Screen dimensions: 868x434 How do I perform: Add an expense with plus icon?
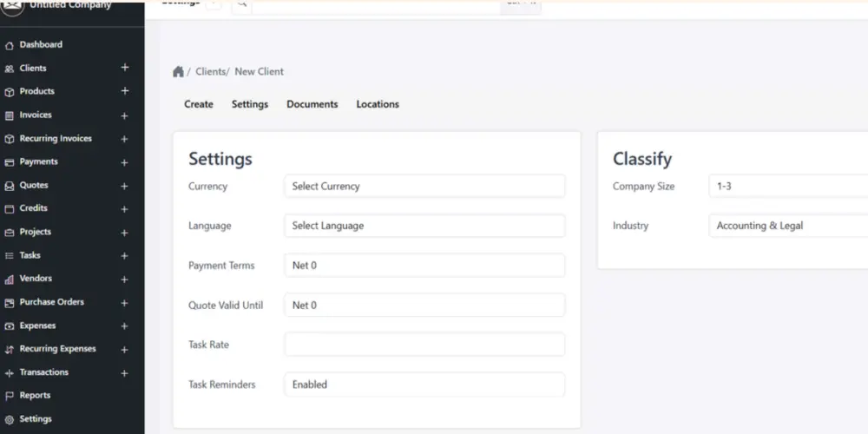tap(124, 326)
